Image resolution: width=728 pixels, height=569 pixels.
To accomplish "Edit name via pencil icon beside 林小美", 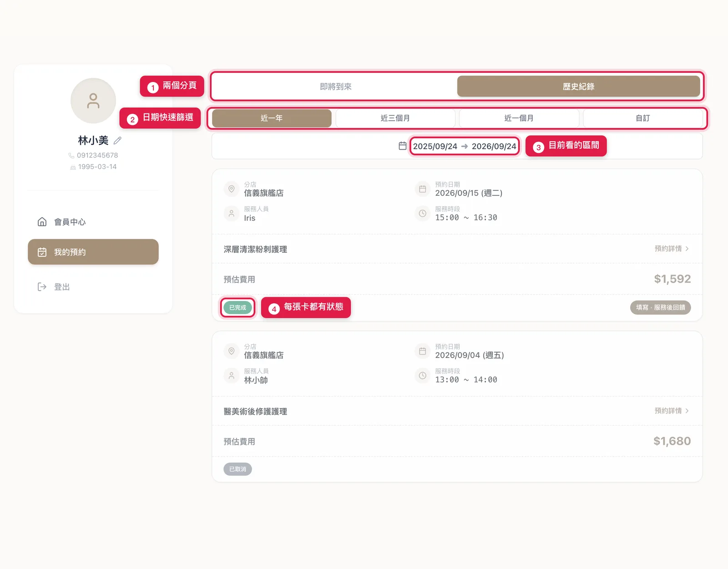I will click(117, 141).
